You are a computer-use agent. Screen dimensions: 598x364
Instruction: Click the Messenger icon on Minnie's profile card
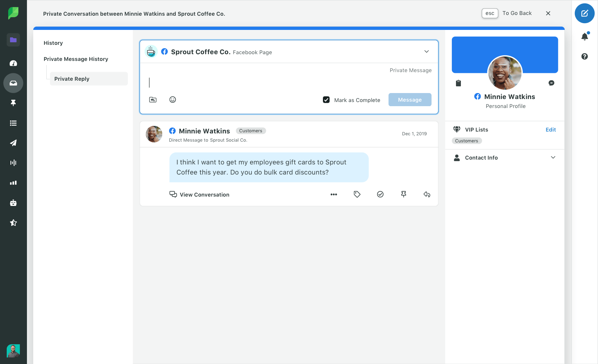551,83
